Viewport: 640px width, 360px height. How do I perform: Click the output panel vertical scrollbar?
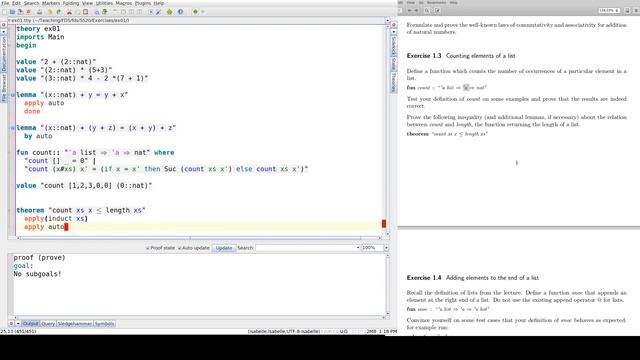click(387, 284)
